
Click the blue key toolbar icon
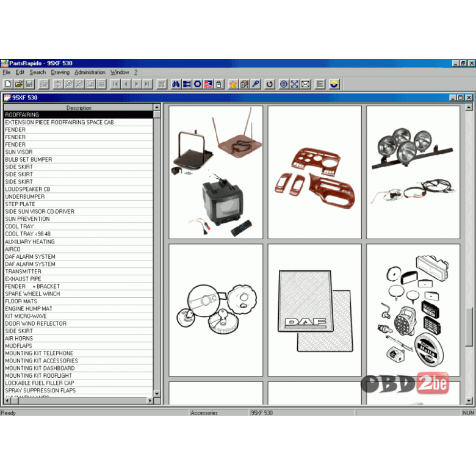tap(255, 84)
